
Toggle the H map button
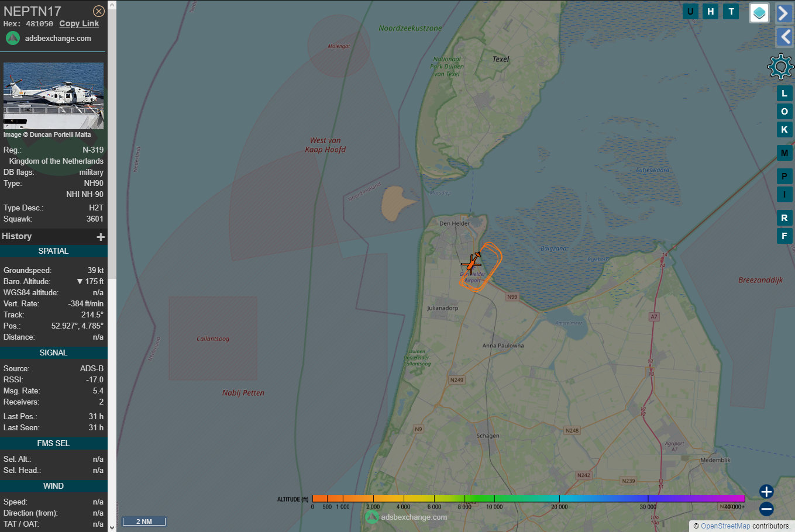click(x=711, y=11)
